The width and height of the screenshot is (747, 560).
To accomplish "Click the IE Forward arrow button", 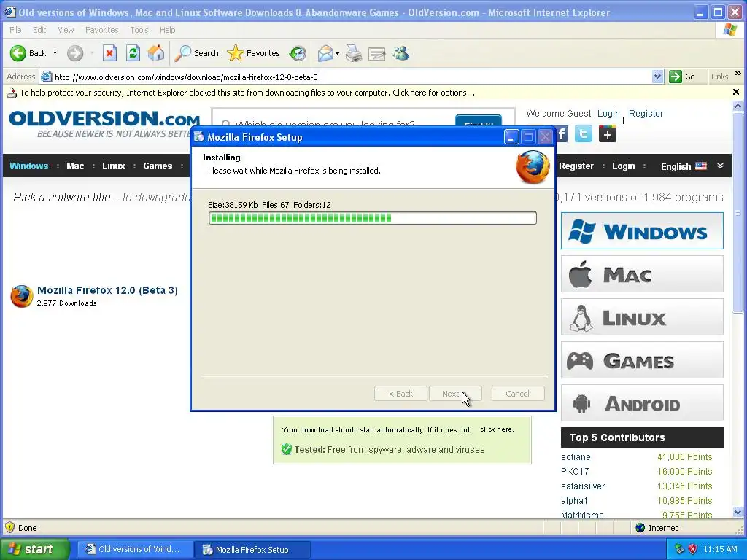I will (75, 53).
